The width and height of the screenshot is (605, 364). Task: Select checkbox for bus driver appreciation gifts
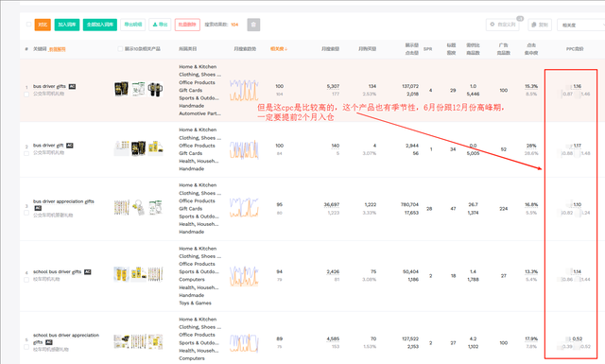point(26,213)
